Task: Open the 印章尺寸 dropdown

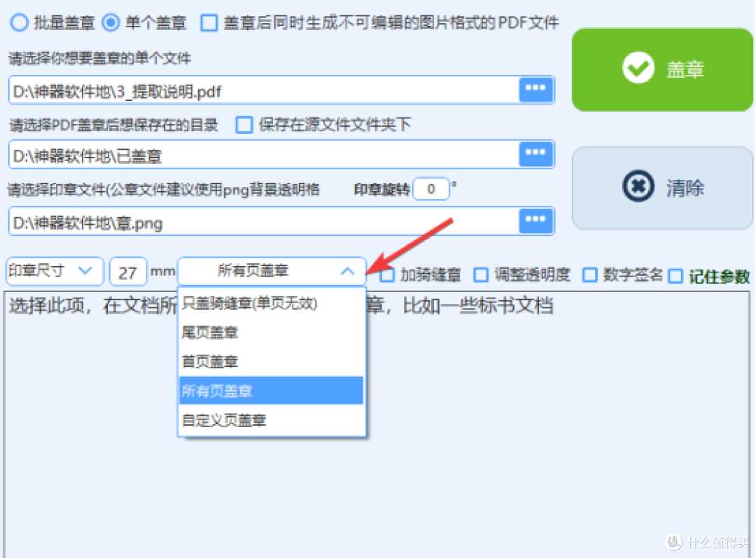Action: click(55, 271)
